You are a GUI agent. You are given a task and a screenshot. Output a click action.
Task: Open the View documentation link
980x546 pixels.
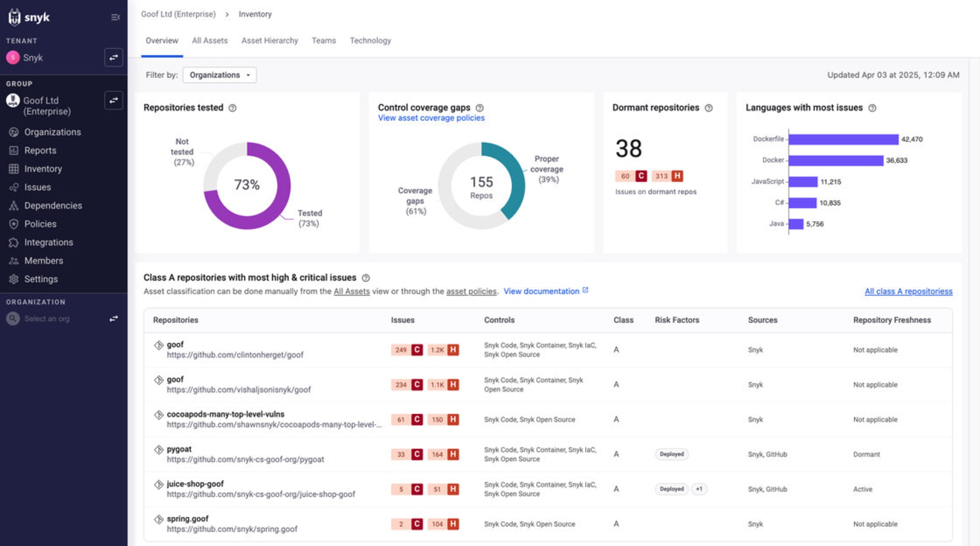[x=546, y=291]
